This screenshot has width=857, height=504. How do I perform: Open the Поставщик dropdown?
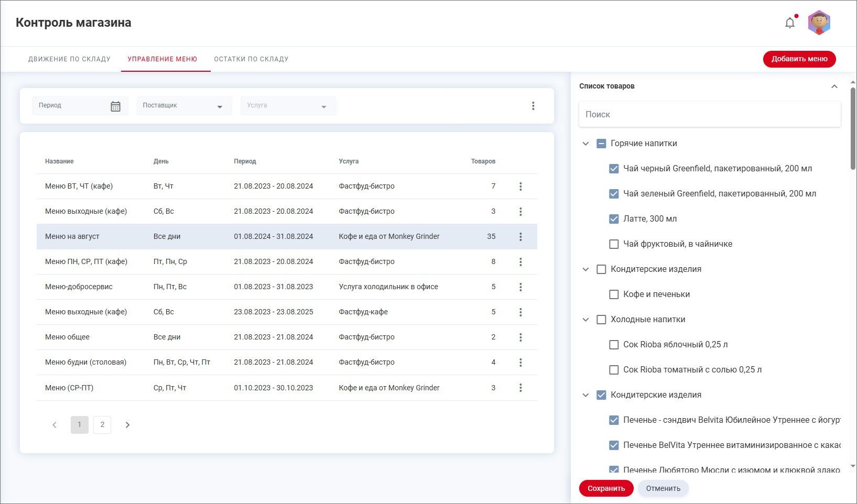(184, 106)
